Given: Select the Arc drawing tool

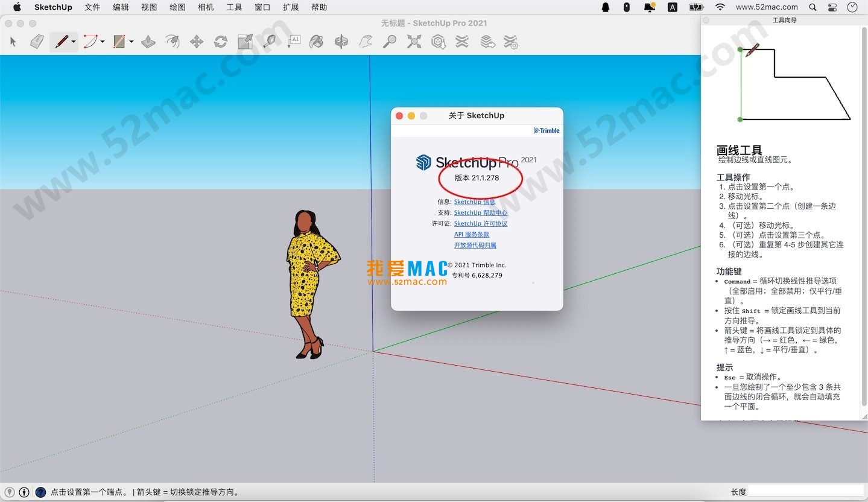Looking at the screenshot, I should point(90,42).
